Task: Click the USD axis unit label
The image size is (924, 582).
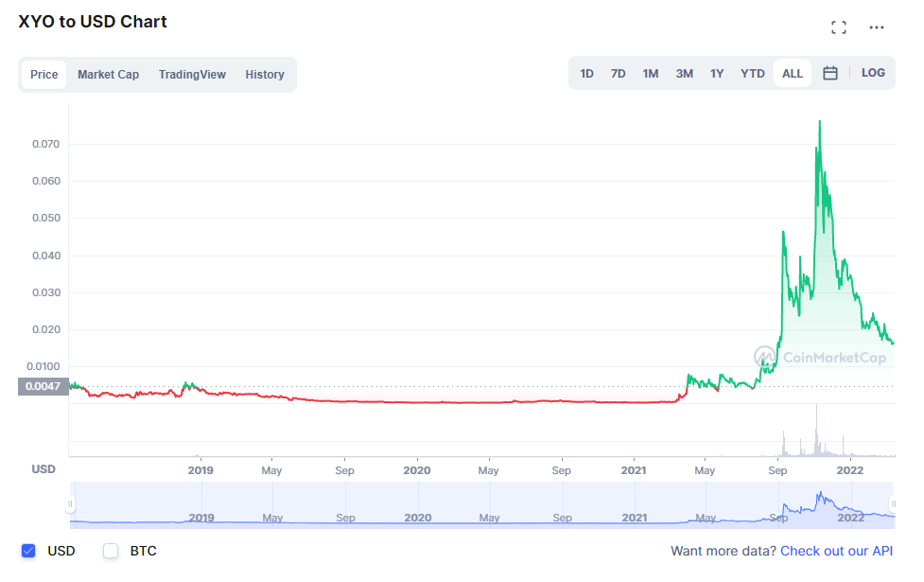Action: click(x=43, y=469)
